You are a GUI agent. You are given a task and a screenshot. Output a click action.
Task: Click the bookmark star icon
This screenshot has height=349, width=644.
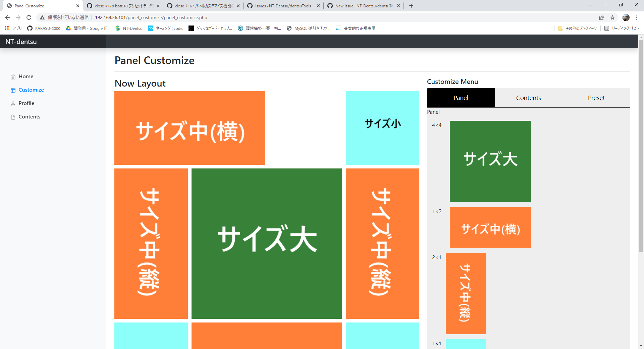pos(613,17)
